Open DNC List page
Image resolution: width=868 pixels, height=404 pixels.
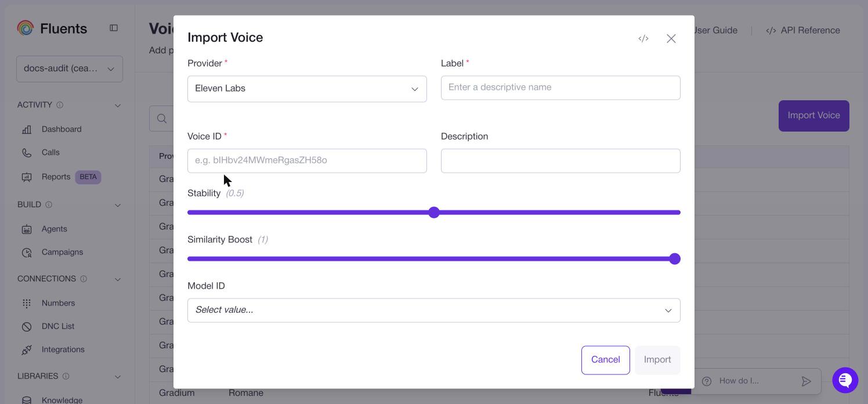(x=58, y=326)
